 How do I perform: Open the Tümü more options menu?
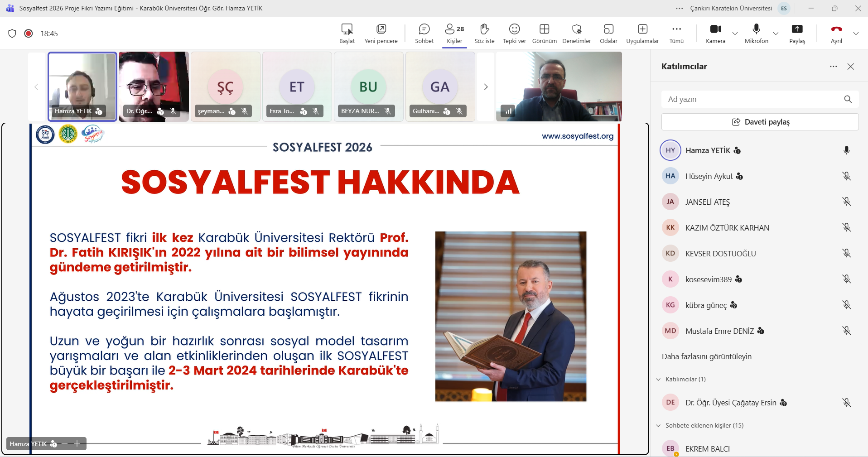pos(676,34)
